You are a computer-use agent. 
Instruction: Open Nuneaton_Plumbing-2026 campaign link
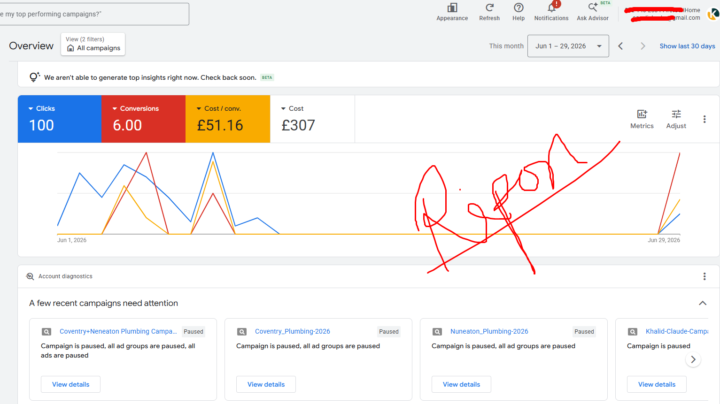tap(489, 331)
